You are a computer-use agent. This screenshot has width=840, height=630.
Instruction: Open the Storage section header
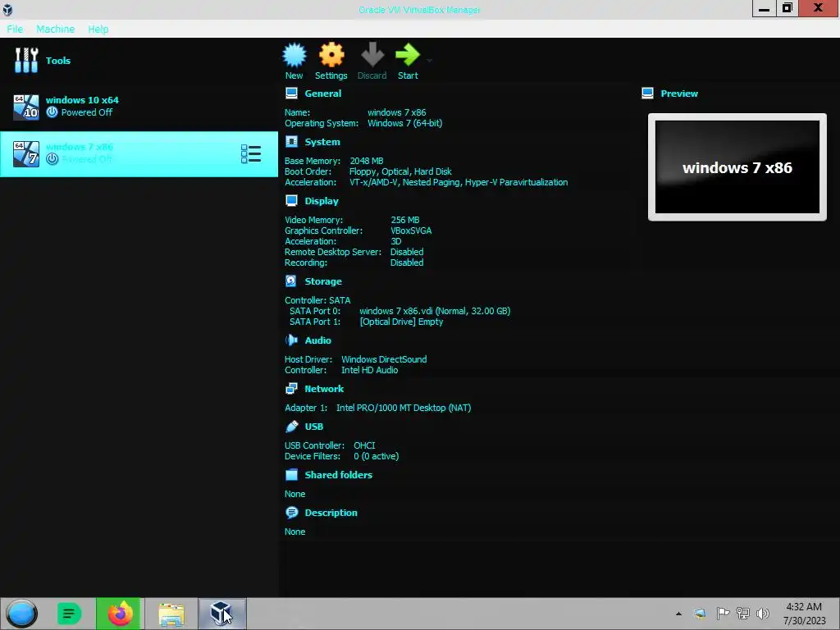tap(323, 281)
